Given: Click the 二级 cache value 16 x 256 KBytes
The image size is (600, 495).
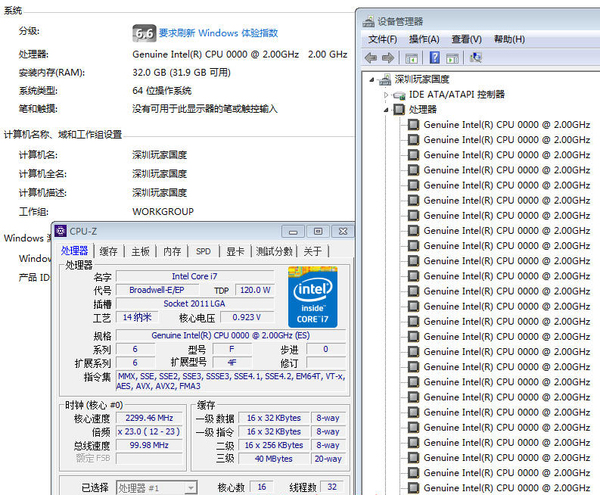Looking at the screenshot, I should click(274, 445).
